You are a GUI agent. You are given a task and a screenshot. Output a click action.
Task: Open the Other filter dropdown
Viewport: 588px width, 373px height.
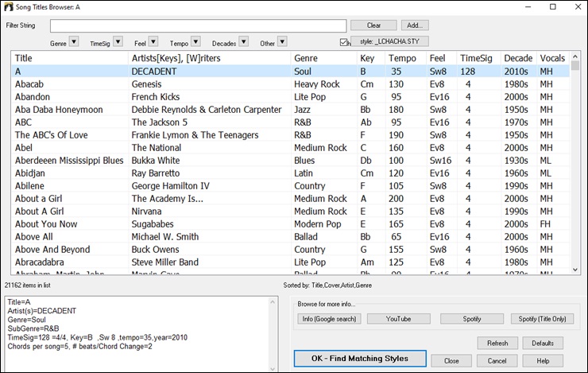(283, 41)
